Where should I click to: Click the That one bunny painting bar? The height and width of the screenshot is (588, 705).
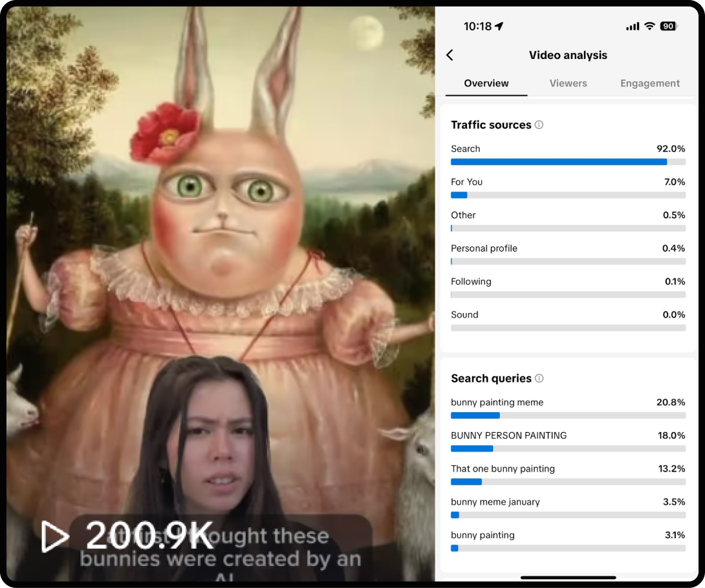[x=569, y=482]
